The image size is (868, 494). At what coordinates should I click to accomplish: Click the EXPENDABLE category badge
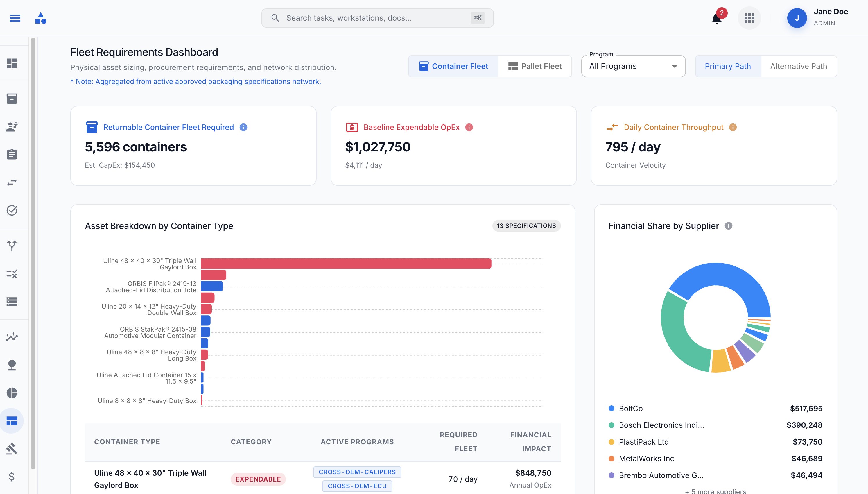click(x=258, y=479)
